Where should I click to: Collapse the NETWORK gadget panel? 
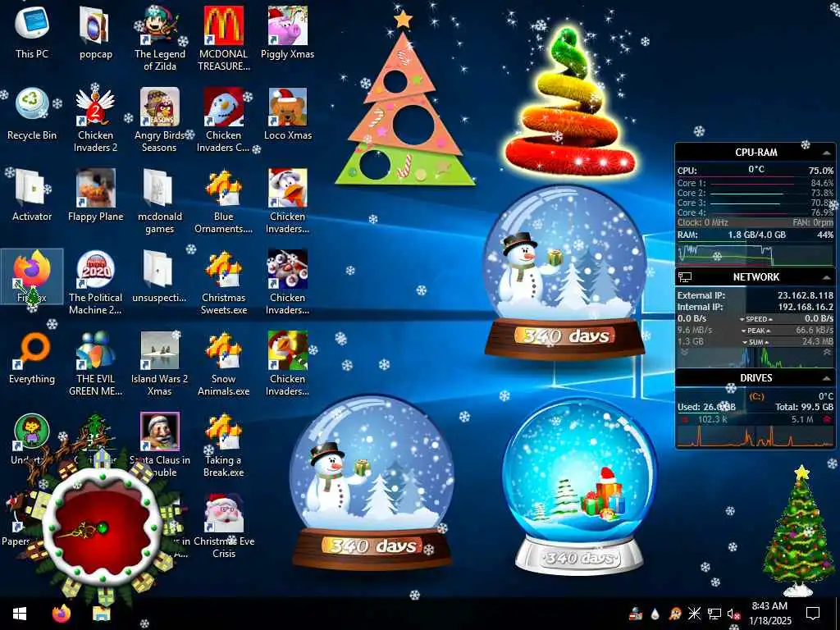pyautogui.click(x=826, y=277)
